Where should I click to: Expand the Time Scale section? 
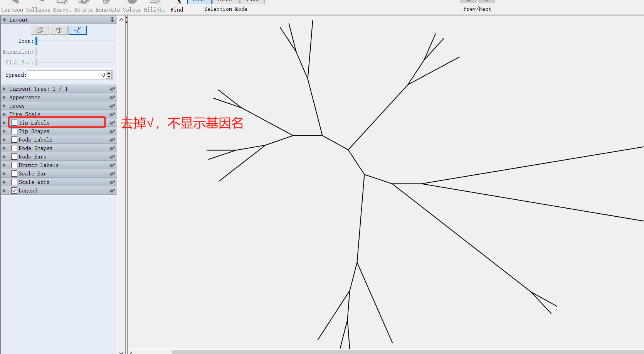pos(4,114)
